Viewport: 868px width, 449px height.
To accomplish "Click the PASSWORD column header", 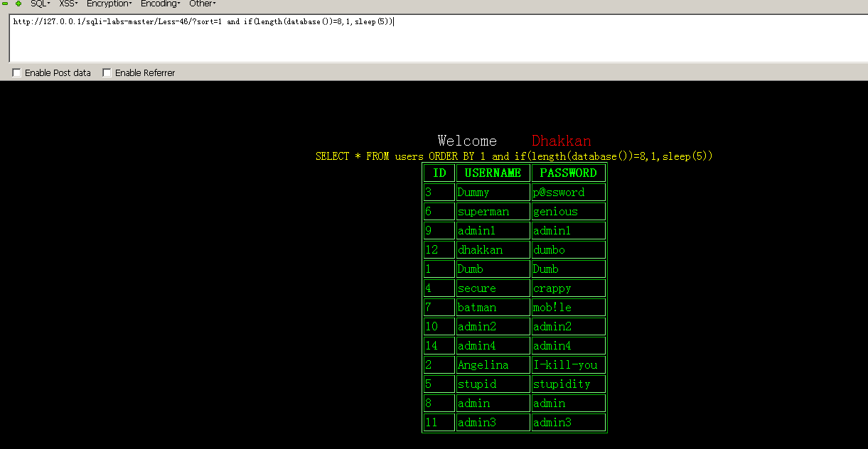I will [569, 173].
